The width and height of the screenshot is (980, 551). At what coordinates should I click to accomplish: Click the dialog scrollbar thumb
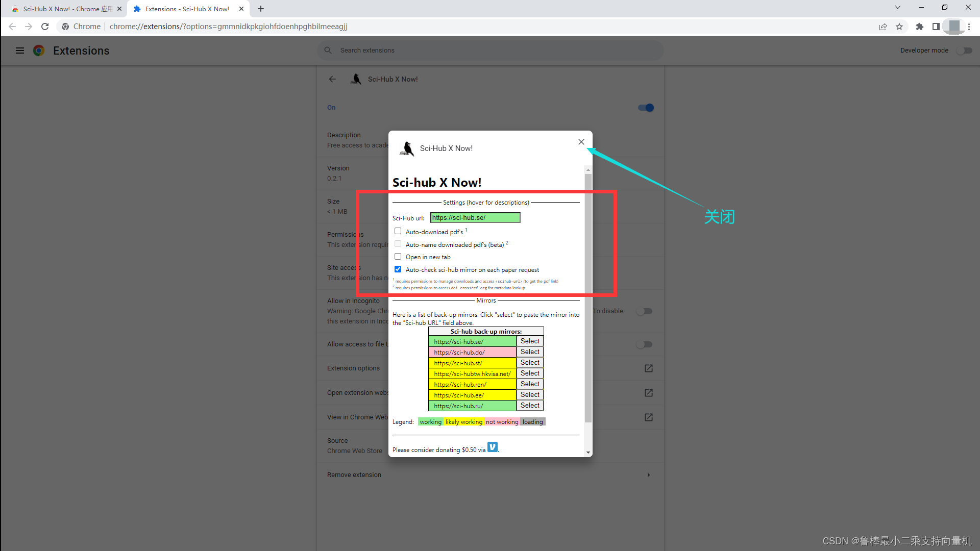(x=588, y=298)
